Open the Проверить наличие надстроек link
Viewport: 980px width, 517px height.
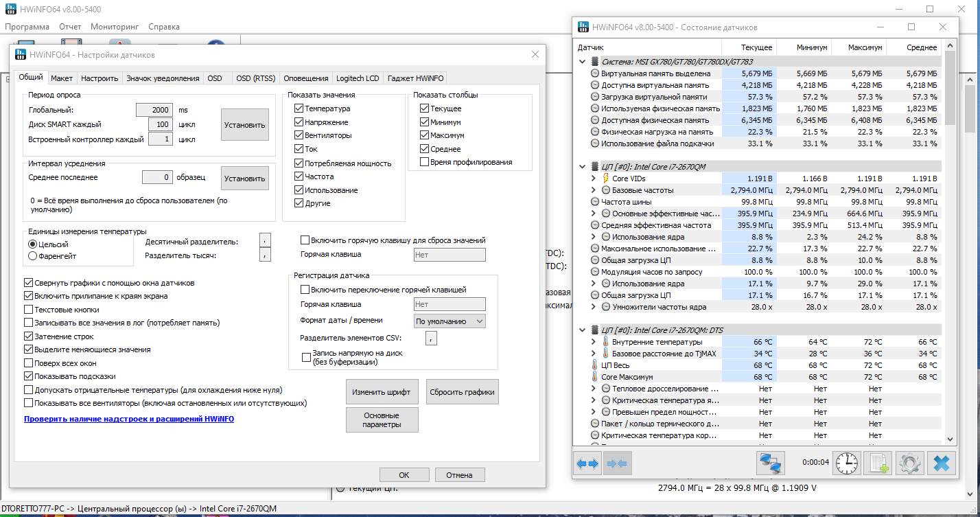129,418
